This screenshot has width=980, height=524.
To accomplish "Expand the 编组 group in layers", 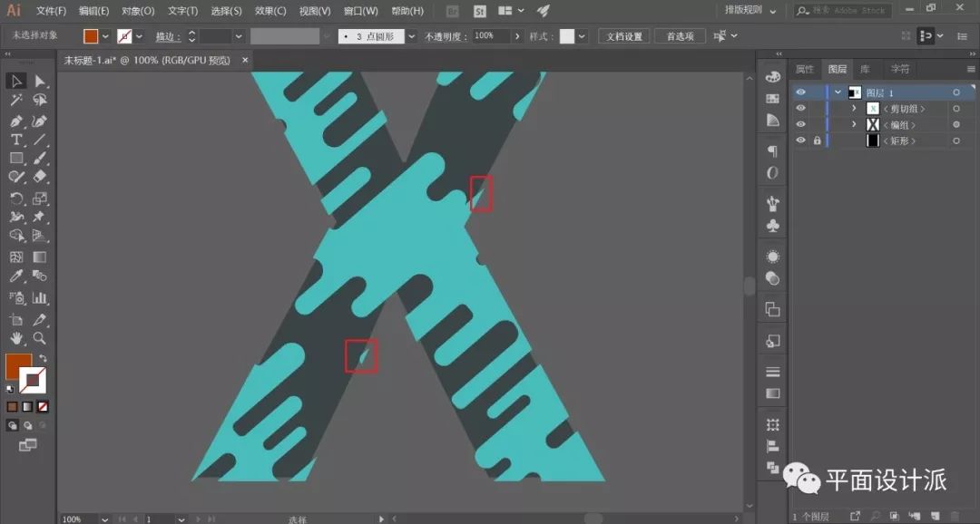I will click(x=854, y=124).
